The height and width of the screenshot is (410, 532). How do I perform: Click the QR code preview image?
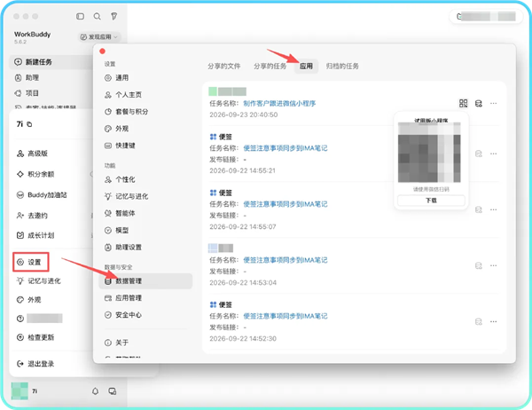click(429, 153)
